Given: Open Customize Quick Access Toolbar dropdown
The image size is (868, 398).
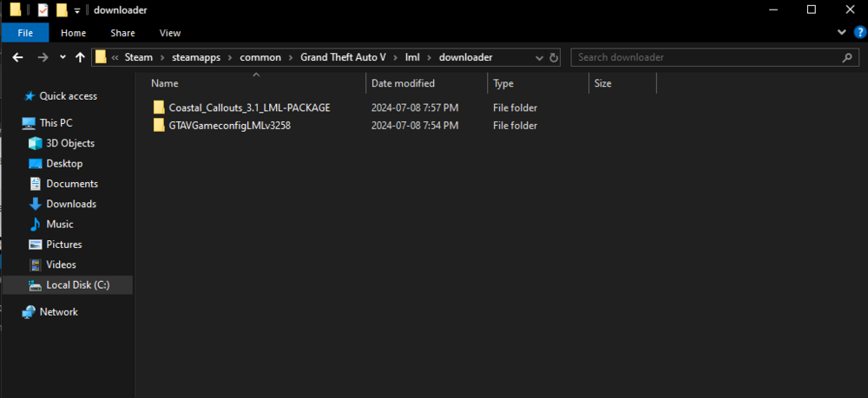Looking at the screenshot, I should point(77,10).
